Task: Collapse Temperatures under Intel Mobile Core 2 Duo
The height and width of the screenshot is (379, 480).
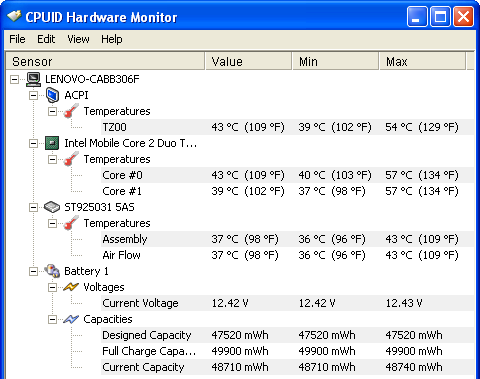Action: [52, 159]
